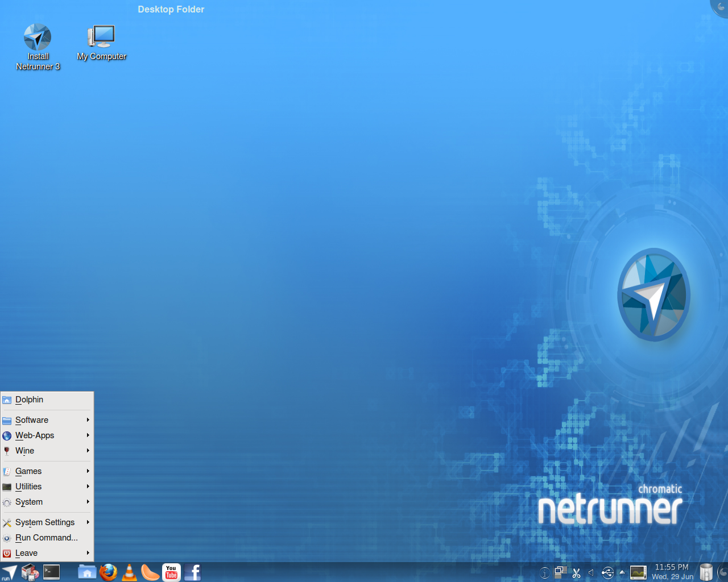Open the My Computer desktop icon
The width and height of the screenshot is (728, 582).
pyautogui.click(x=101, y=43)
